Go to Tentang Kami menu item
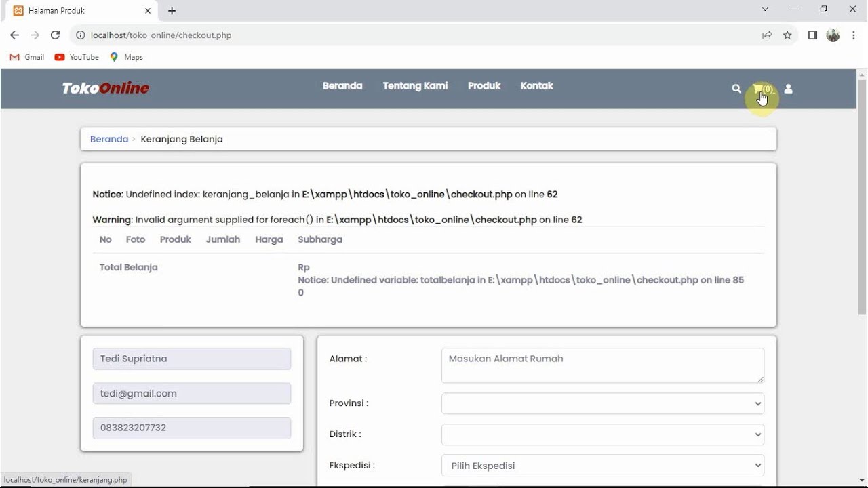 (x=415, y=86)
